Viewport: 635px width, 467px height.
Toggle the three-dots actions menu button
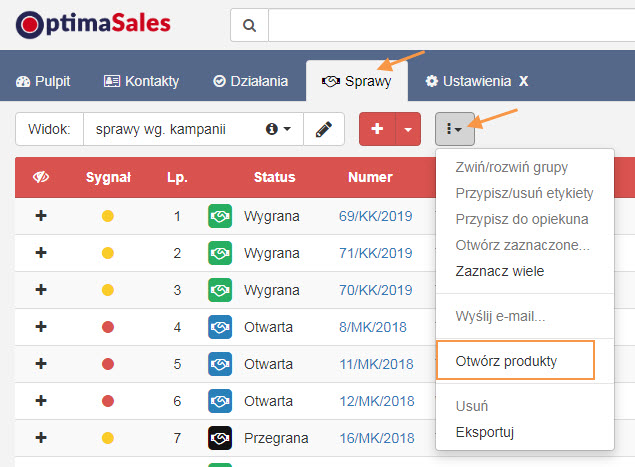[x=454, y=129]
